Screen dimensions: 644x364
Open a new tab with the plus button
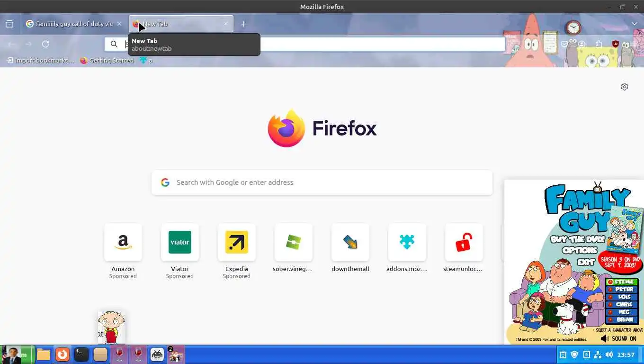(x=243, y=24)
